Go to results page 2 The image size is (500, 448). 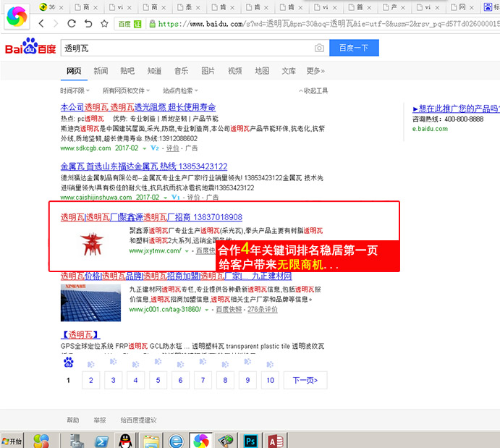tap(91, 380)
